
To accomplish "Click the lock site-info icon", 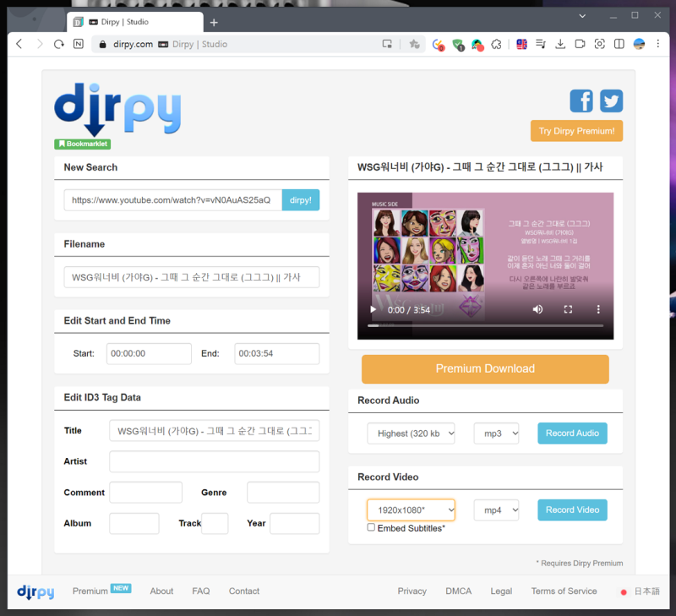I will (x=102, y=45).
